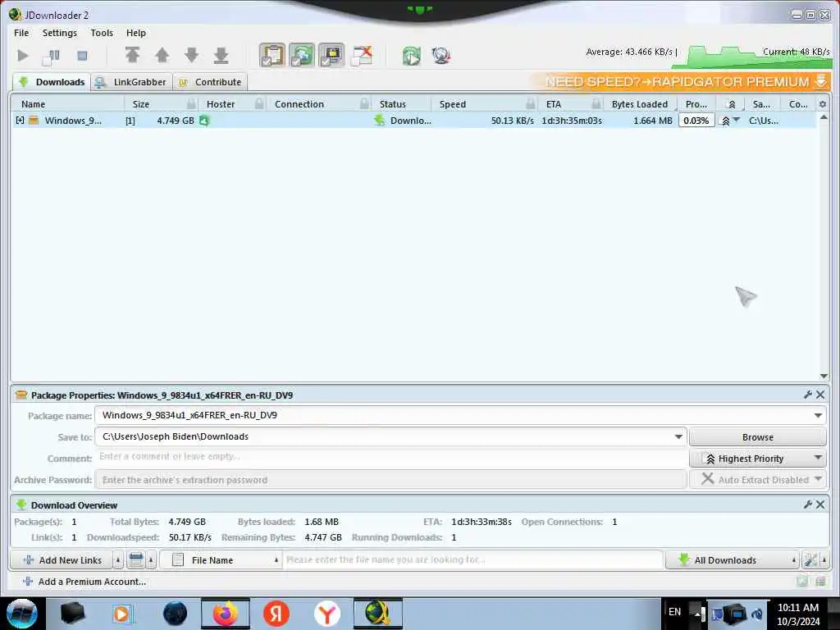
Task: Toggle clipboard observer toolbar button
Action: tap(272, 55)
